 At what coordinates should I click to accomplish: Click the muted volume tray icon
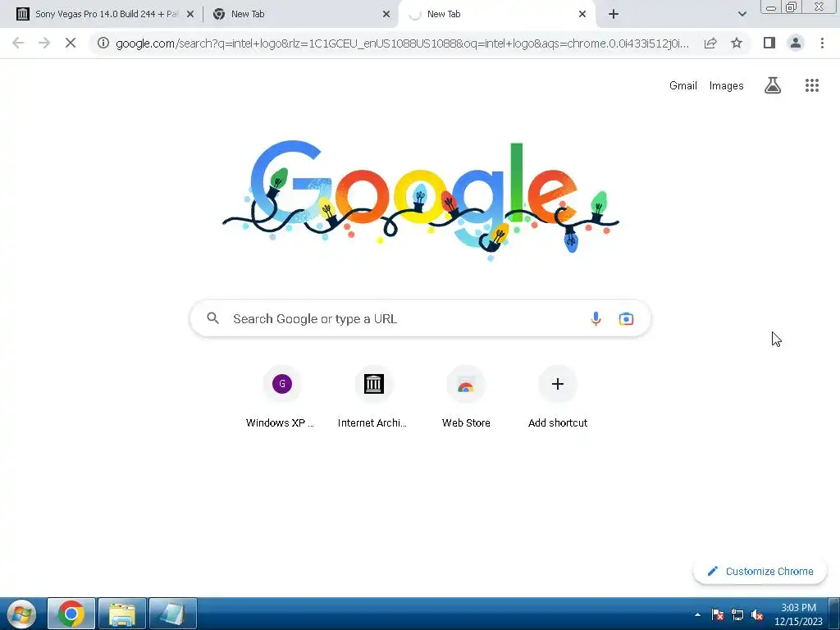(756, 614)
